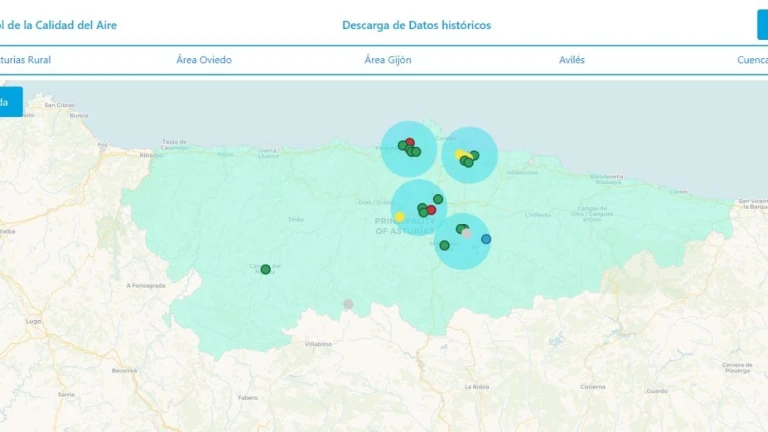Viewport: 768px width, 432px height.
Task: Click the blue station marker on the map
Action: (x=486, y=239)
